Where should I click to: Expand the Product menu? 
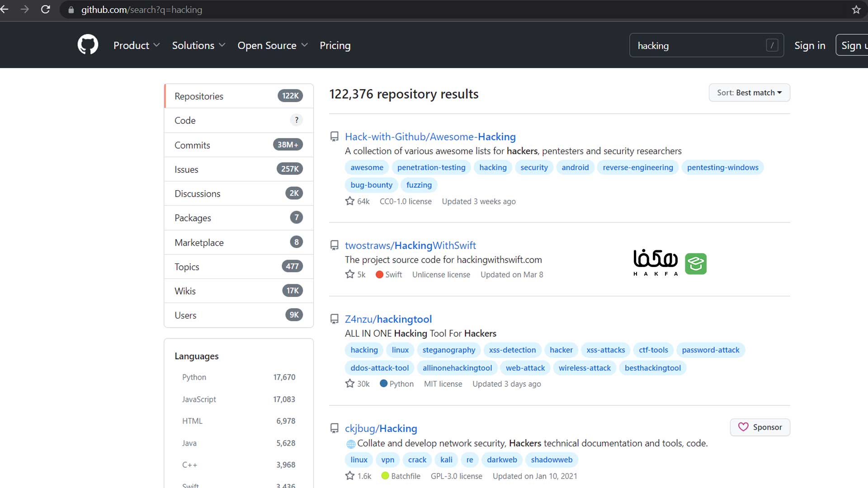[x=137, y=45]
